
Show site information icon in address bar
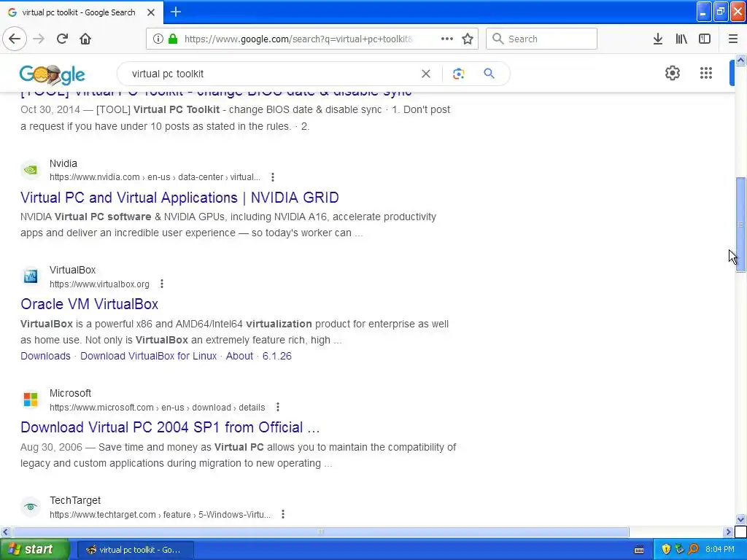158,39
